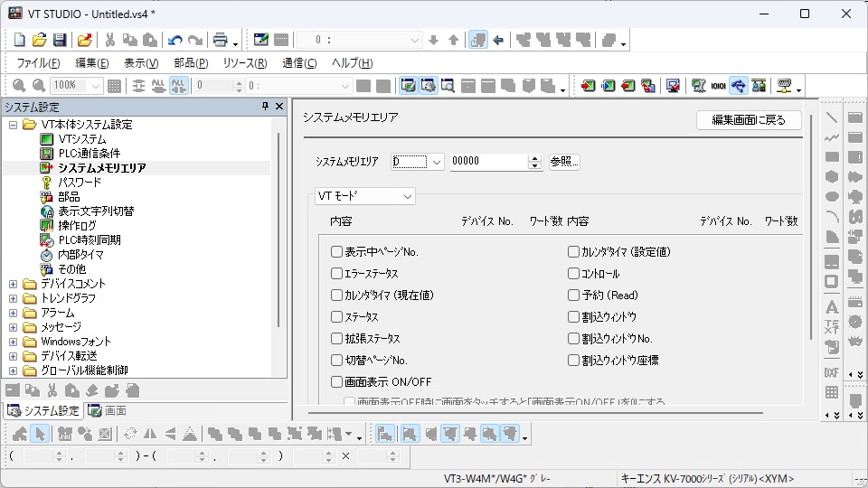Increment the system memory address spinner

click(534, 158)
